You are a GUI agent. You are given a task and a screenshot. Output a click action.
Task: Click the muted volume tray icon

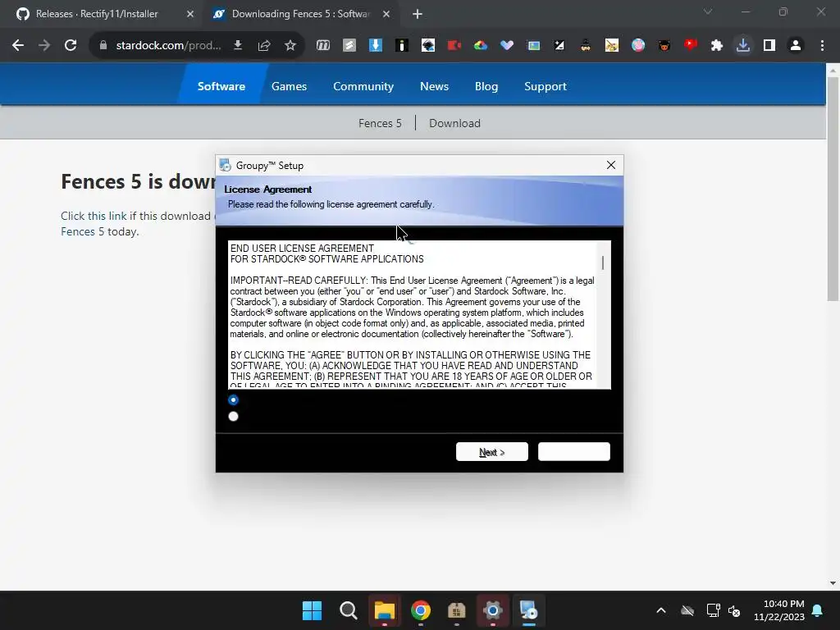[x=734, y=610]
